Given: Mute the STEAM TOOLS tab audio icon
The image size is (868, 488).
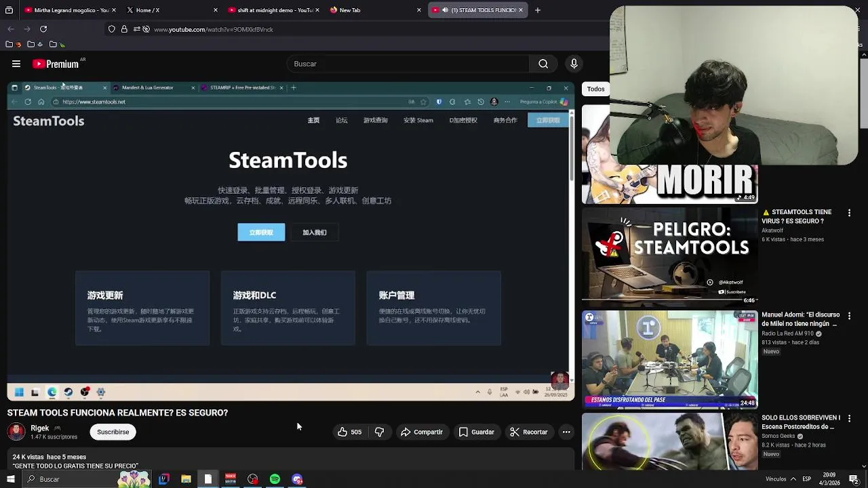Looking at the screenshot, I should (x=446, y=10).
